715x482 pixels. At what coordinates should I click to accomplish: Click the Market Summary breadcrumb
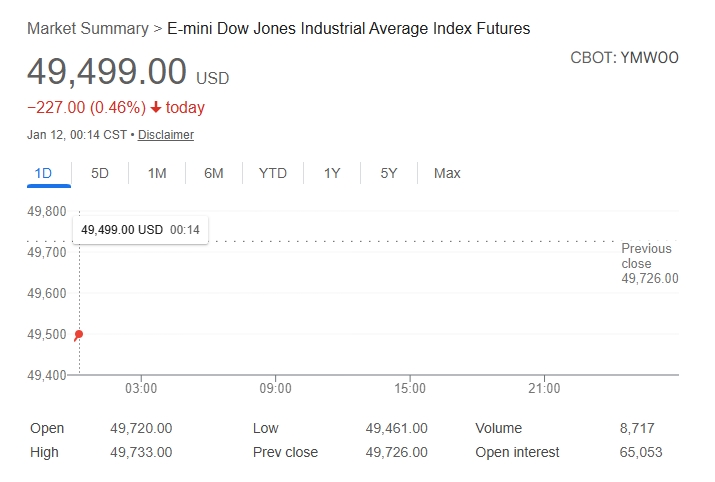[87, 29]
